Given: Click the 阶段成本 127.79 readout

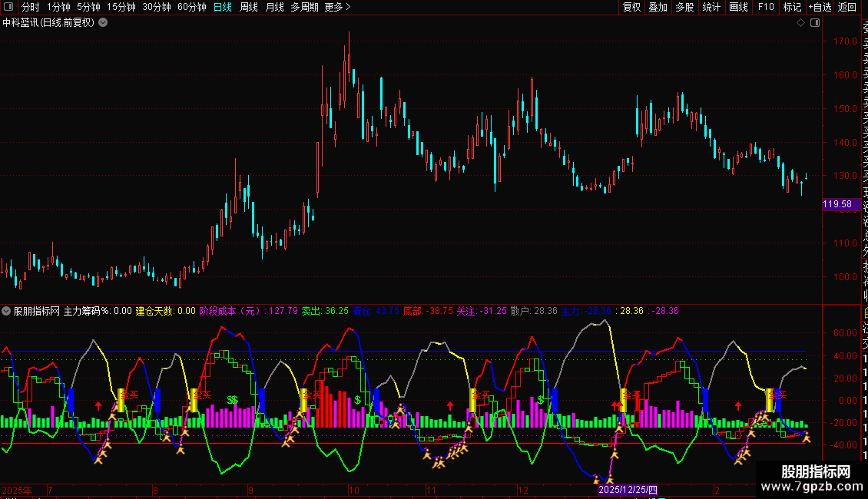Looking at the screenshot, I should coord(249,311).
